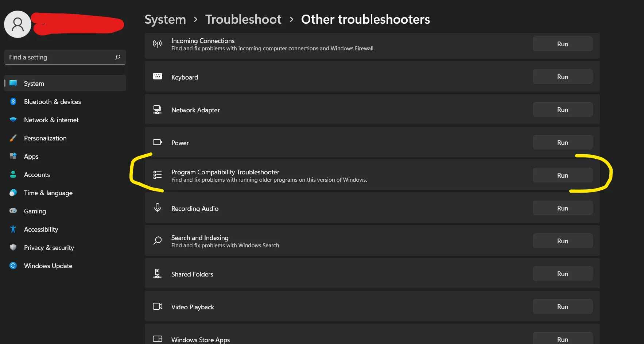This screenshot has width=644, height=344.
Task: Click the Network Adapter icon
Action: point(157,109)
